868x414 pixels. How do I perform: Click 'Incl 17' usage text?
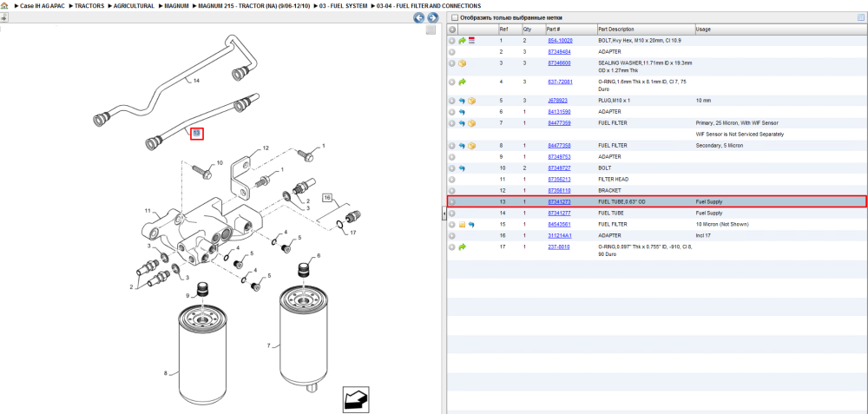(704, 236)
